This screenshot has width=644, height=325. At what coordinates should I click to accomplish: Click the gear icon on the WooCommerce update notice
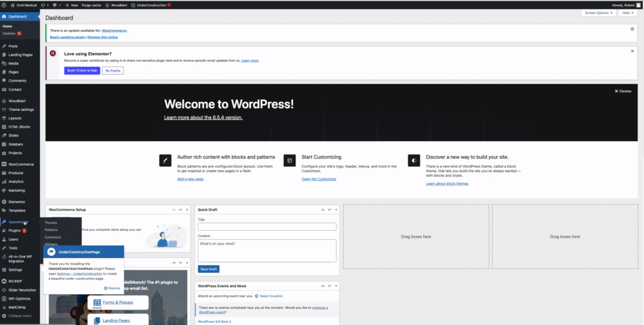pyautogui.click(x=632, y=29)
